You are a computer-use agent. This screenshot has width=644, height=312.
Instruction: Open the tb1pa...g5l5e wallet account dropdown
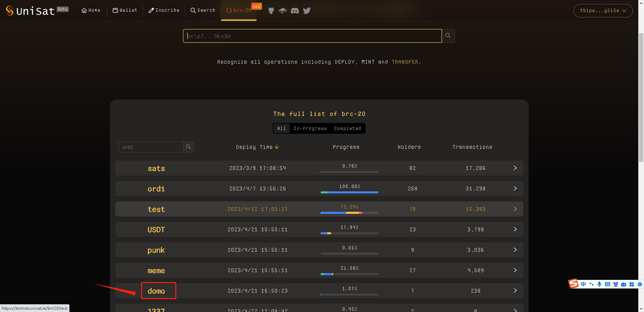click(x=603, y=11)
